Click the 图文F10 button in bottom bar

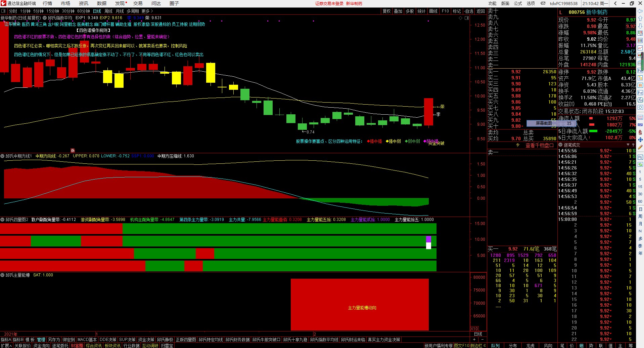[x=462, y=345]
